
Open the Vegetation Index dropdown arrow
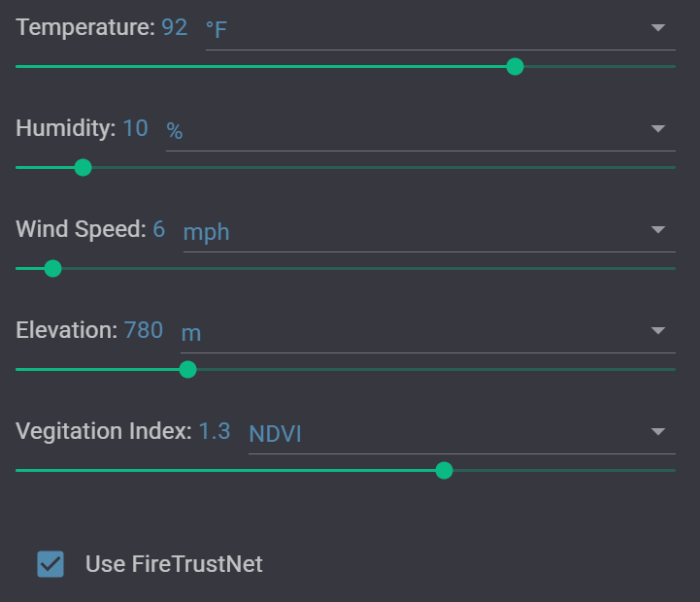click(658, 432)
